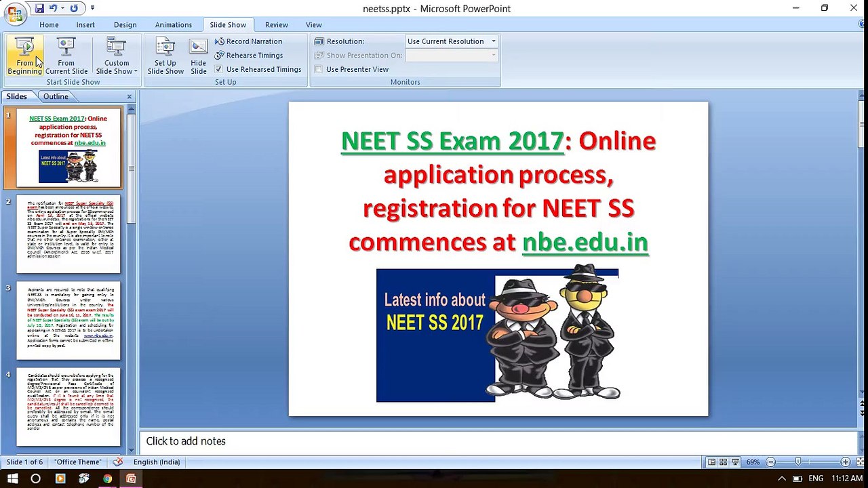Open Cortana search circle on taskbar
The height and width of the screenshot is (488, 868).
coord(36,479)
